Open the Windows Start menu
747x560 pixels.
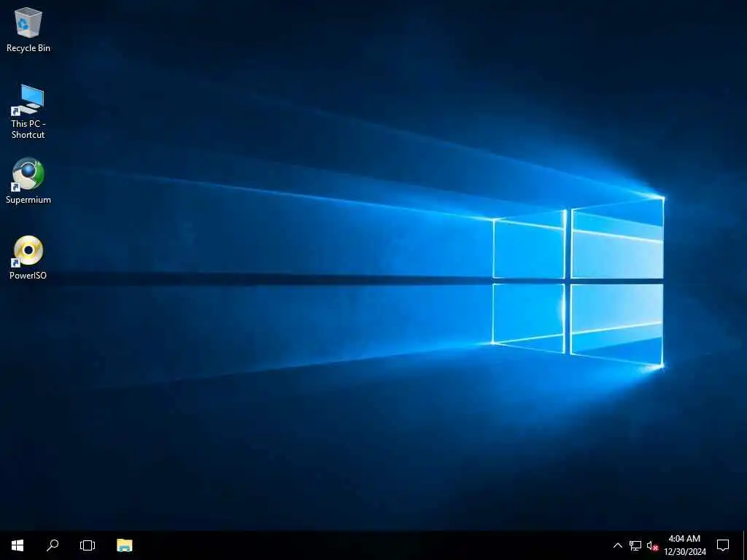[x=18, y=545]
